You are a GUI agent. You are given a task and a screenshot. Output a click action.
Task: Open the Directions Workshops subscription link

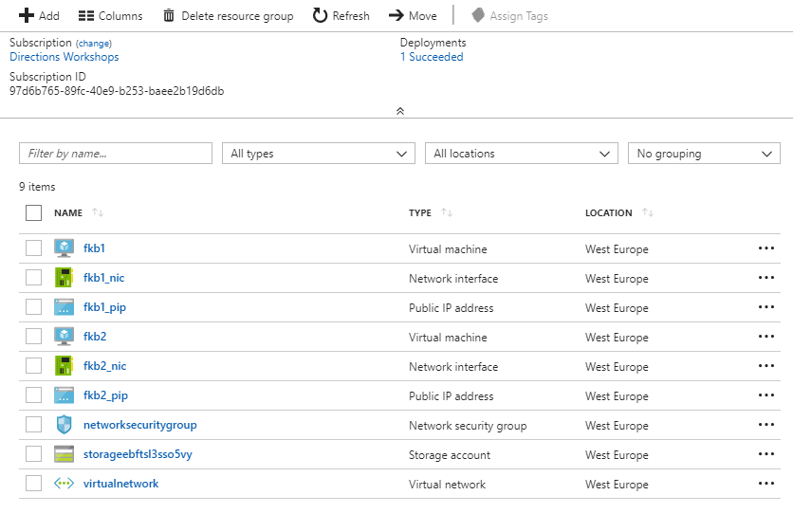click(x=65, y=57)
